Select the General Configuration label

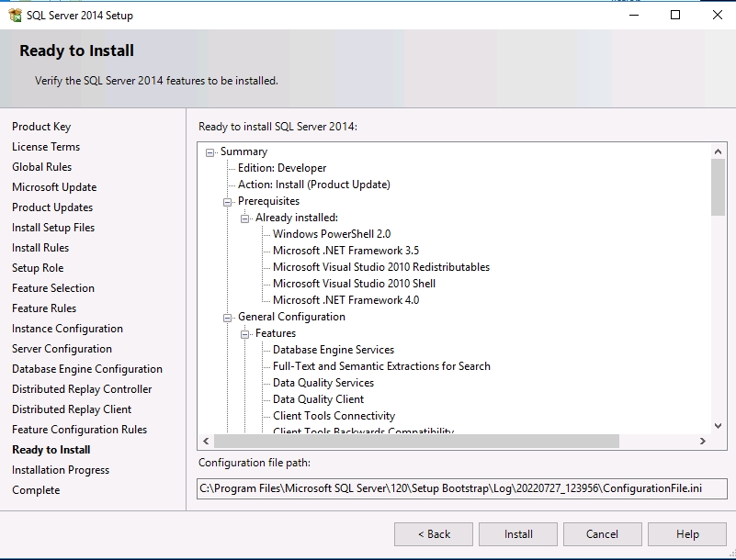click(291, 317)
